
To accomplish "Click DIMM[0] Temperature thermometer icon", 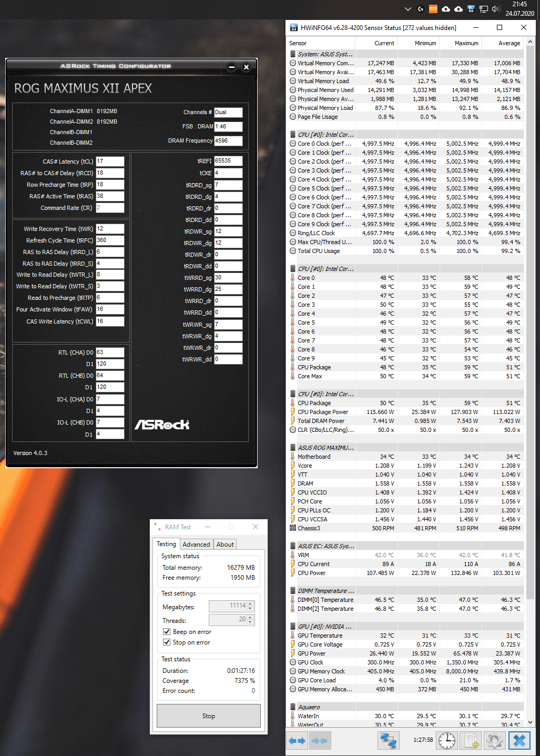I will tap(293, 600).
